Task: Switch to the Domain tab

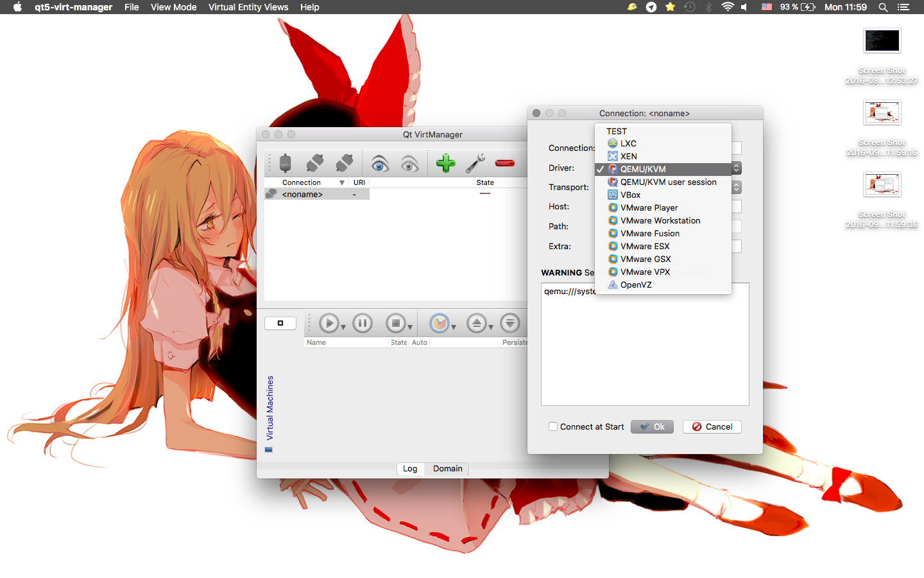Action: pos(448,468)
